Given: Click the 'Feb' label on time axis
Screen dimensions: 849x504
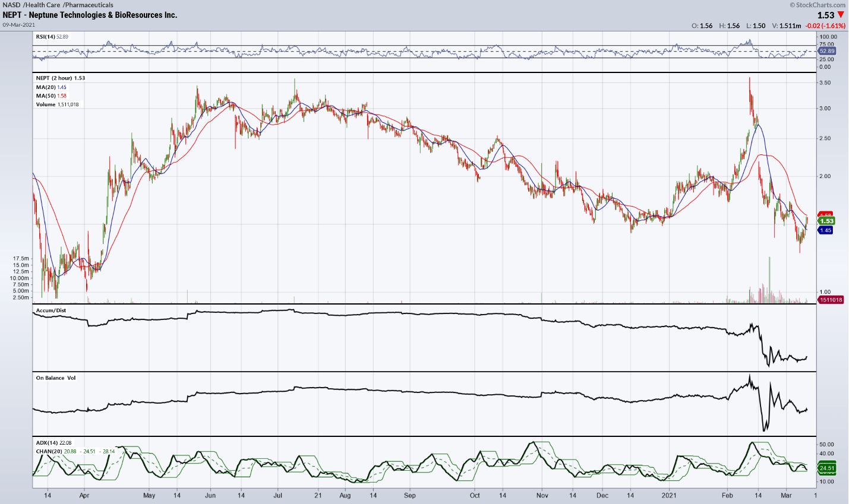Looking at the screenshot, I should tap(727, 495).
